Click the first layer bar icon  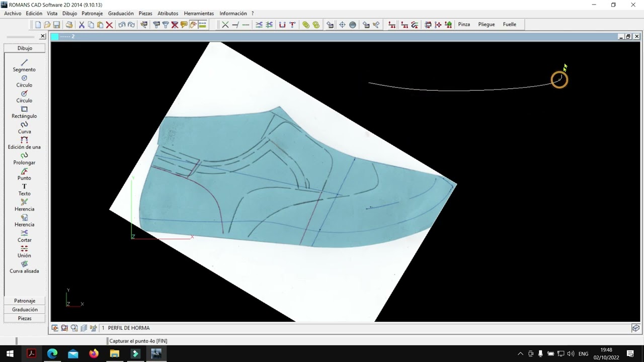[55, 328]
